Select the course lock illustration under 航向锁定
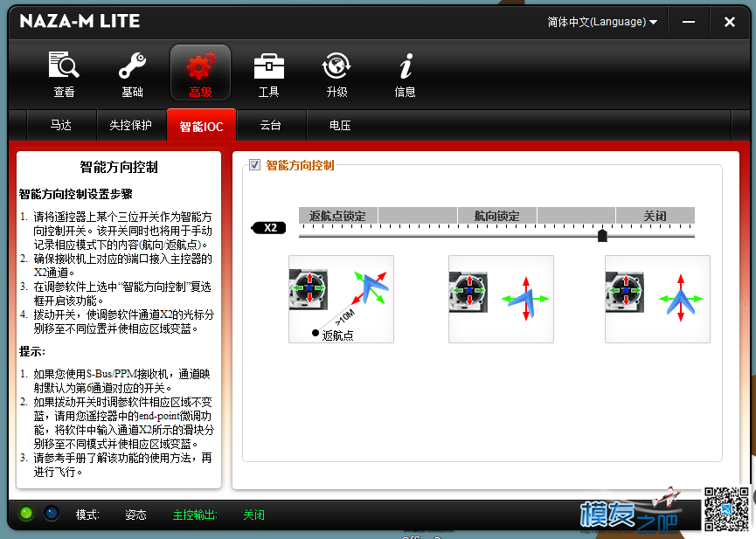This screenshot has width=756, height=539. (x=501, y=300)
